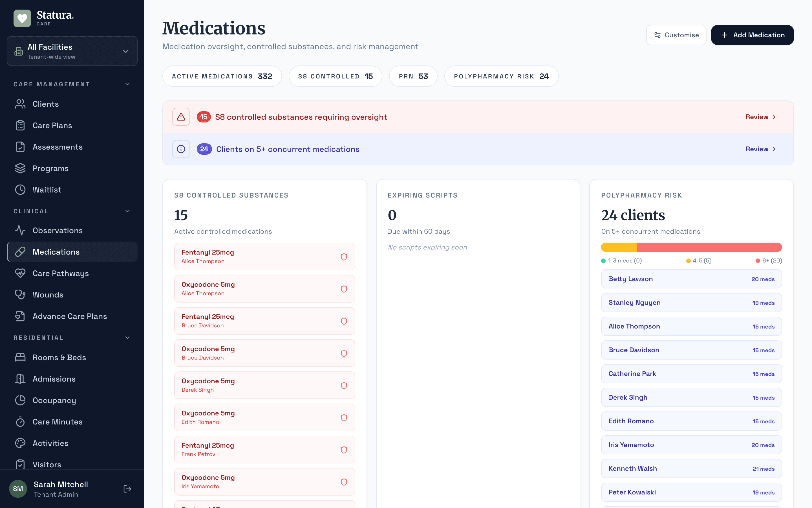Click the warning triangle icon in S8 alert

point(181,117)
